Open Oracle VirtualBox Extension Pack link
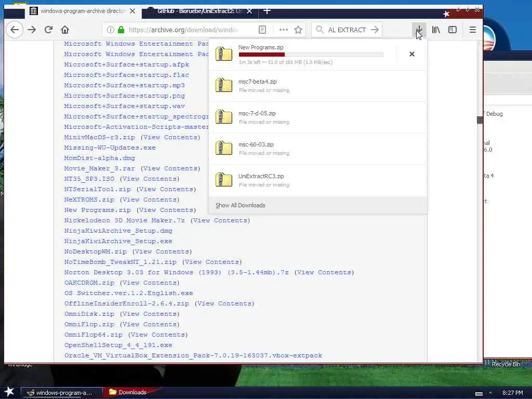 193,355
